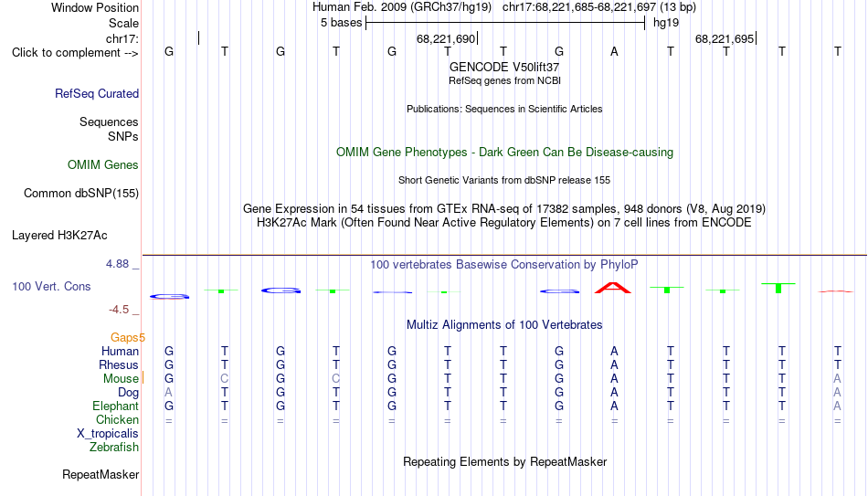The width and height of the screenshot is (868, 496).
Task: Click the RefSeq Curated track label
Action: click(x=97, y=93)
